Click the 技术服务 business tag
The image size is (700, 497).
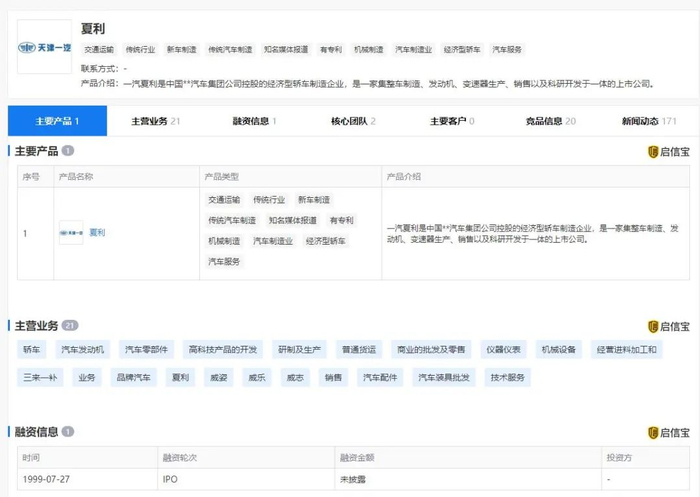(x=508, y=377)
